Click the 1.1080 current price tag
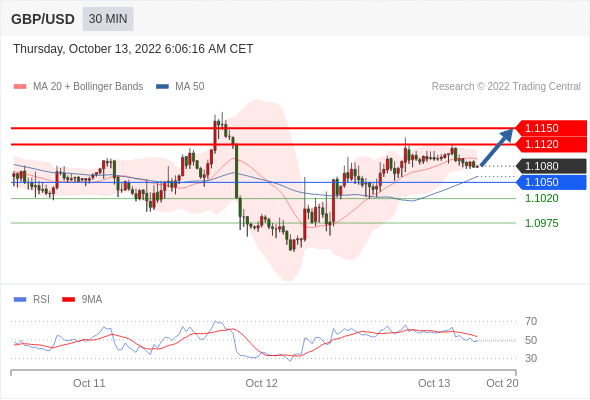The image size is (590, 400). coord(551,166)
